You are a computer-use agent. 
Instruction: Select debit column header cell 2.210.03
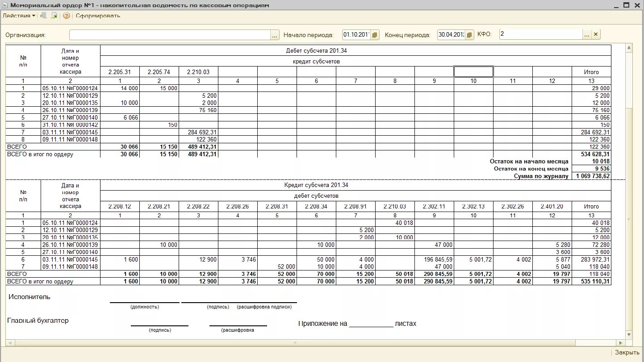[198, 72]
